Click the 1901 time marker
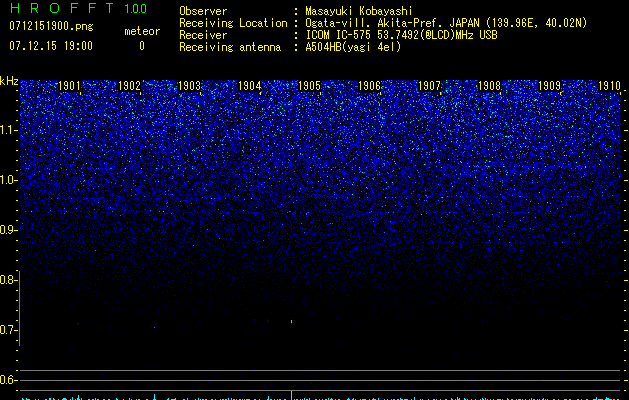Viewport: 629px width, 400px height. [x=69, y=86]
